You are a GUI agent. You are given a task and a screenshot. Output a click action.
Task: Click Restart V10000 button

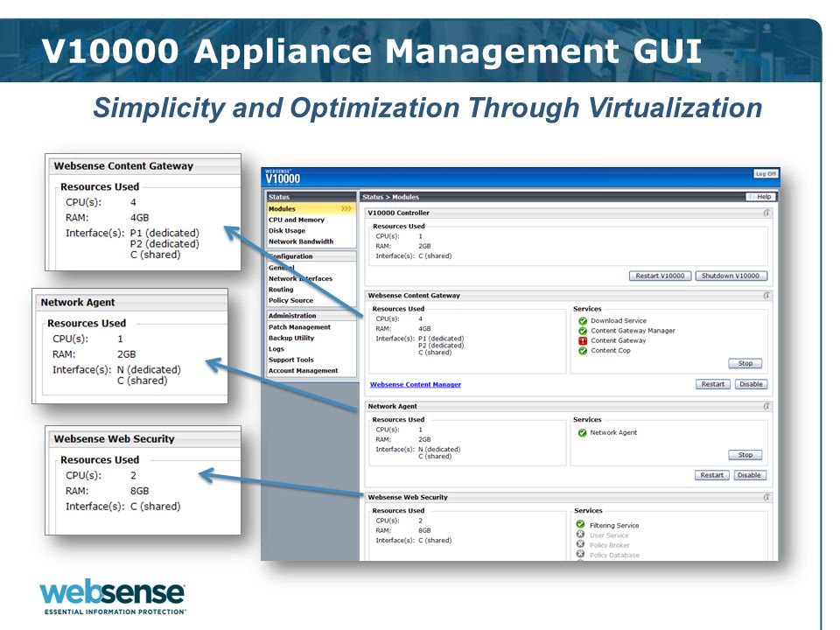click(x=660, y=276)
